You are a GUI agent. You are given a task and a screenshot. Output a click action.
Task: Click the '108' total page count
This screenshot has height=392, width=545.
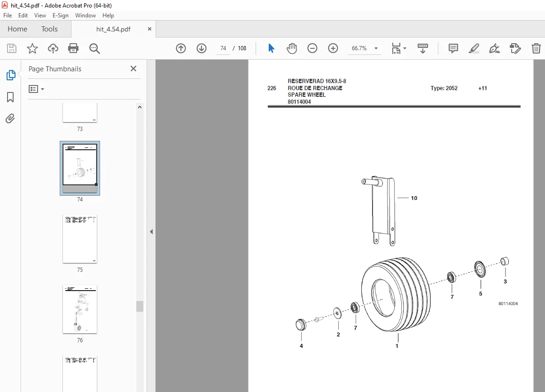242,48
